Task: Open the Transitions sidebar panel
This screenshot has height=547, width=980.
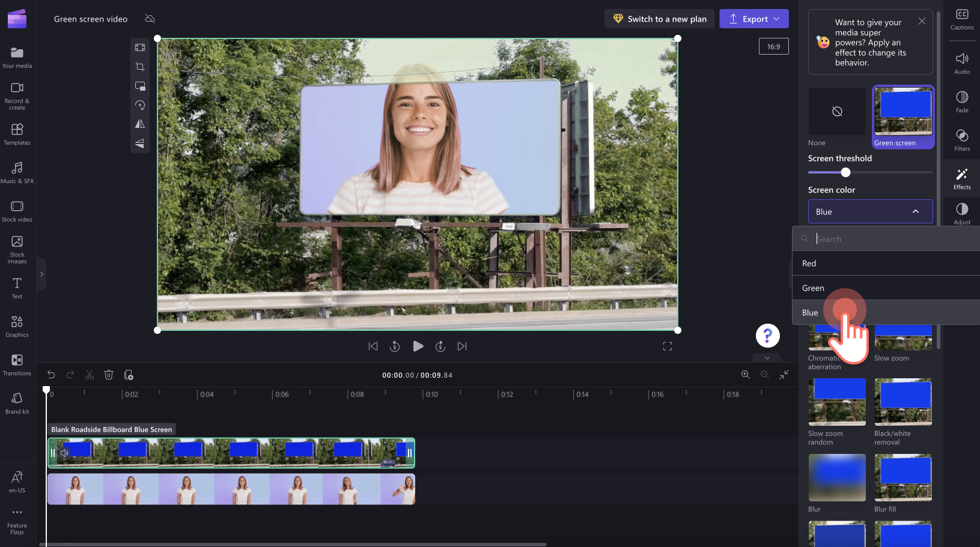Action: coord(17,364)
